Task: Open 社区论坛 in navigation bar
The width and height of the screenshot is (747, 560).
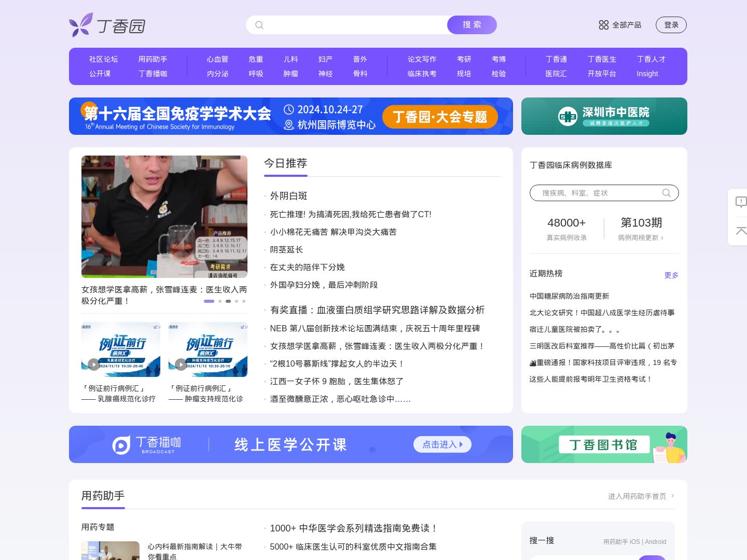Action: coord(103,59)
